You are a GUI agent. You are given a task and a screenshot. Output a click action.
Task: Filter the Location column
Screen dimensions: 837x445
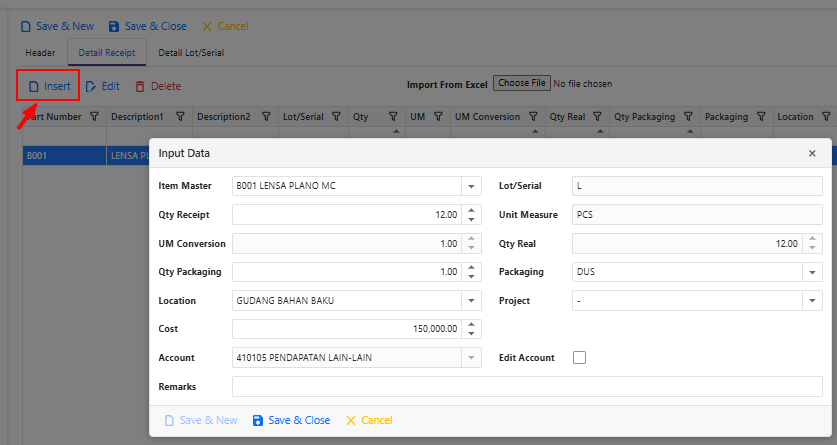[x=826, y=116]
